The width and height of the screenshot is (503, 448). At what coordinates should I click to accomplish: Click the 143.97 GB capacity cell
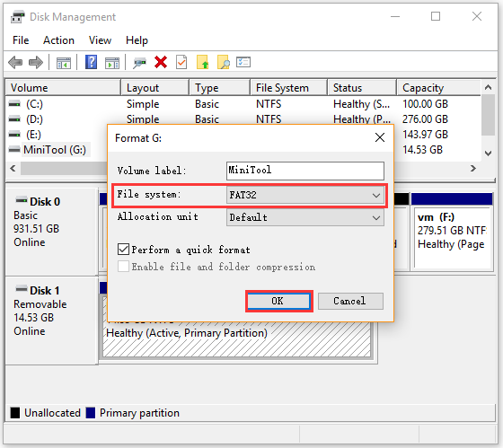[x=425, y=135]
